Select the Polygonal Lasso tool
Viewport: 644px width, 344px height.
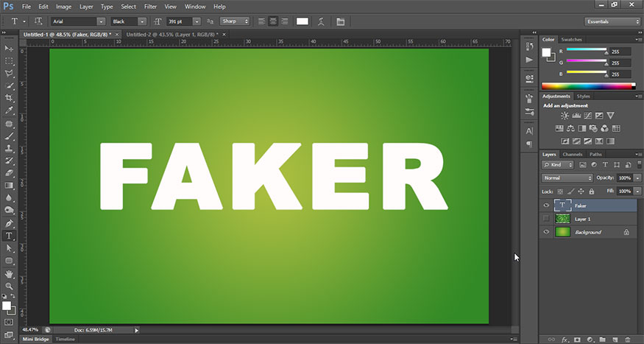(9, 74)
